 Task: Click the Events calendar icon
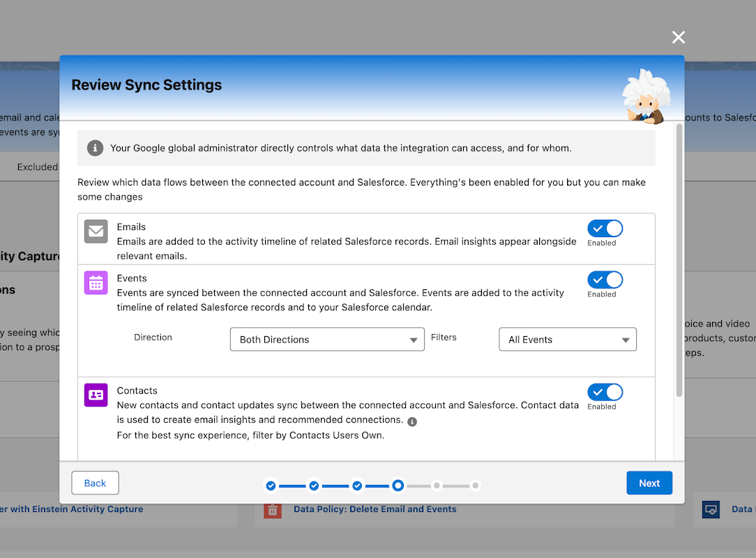coord(96,282)
